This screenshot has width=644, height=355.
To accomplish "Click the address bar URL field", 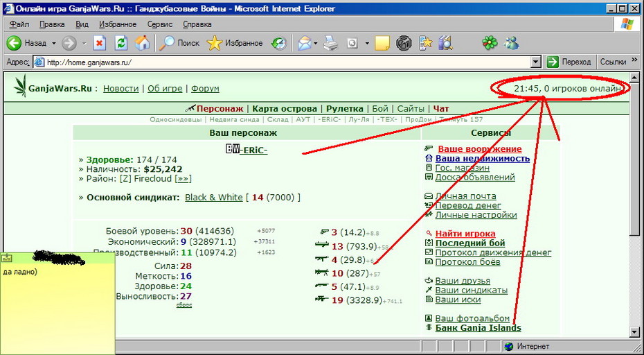I will [x=286, y=62].
